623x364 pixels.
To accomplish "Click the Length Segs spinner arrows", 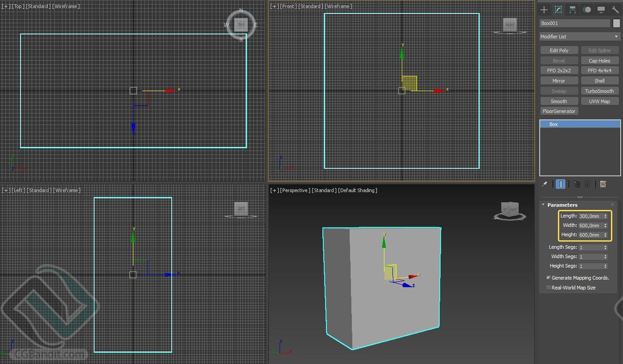I will pos(605,247).
